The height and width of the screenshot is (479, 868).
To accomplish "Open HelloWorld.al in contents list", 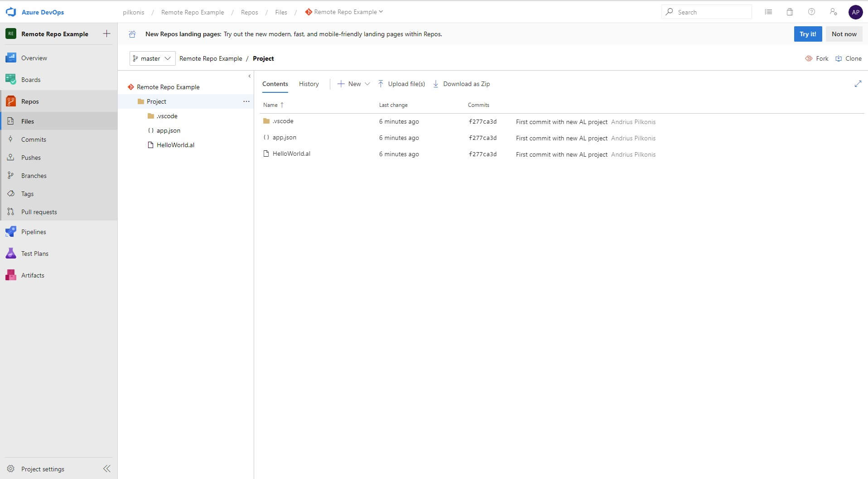I will pos(291,153).
